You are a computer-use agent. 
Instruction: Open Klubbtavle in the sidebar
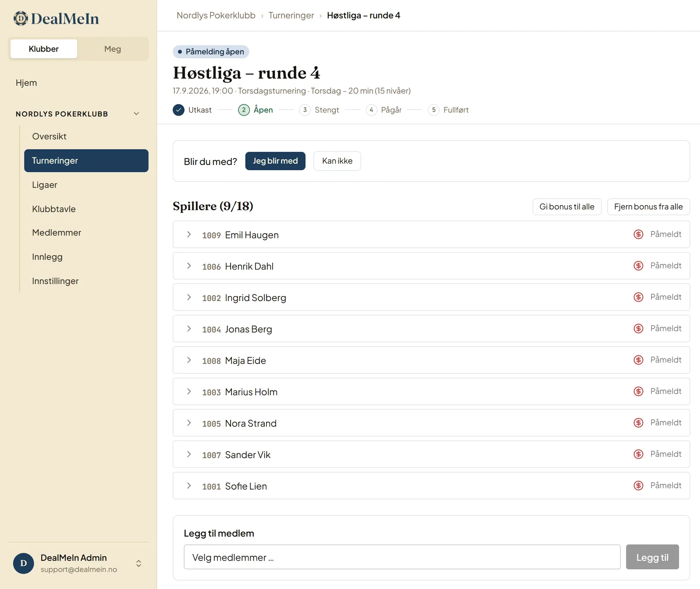[x=86, y=209]
